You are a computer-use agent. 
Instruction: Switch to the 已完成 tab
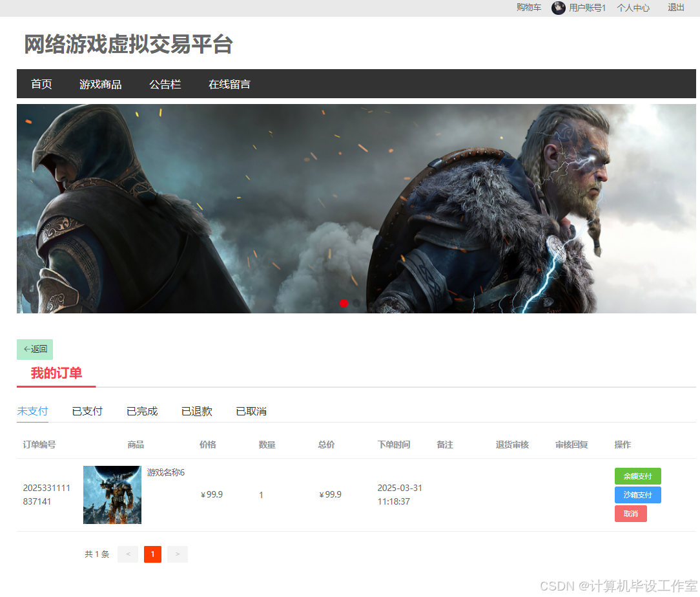(142, 411)
